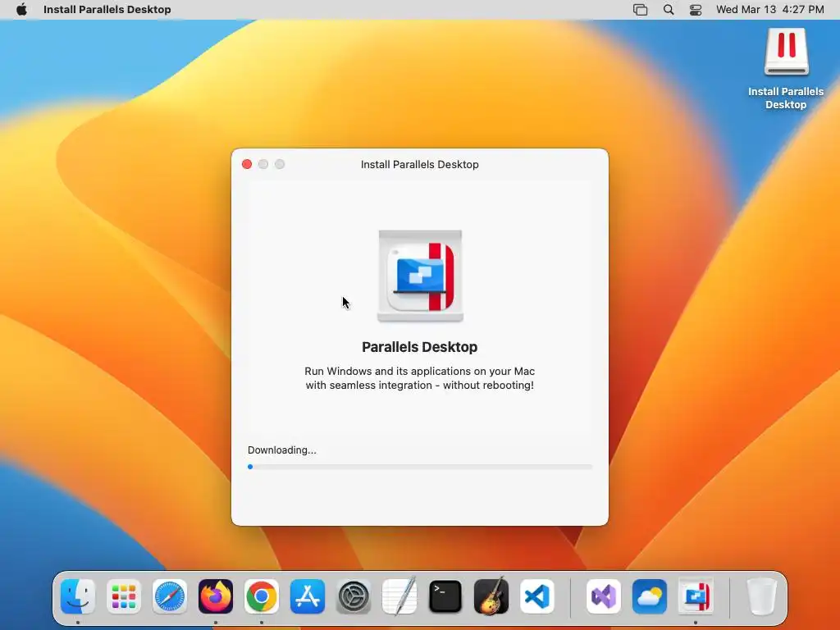This screenshot has width=840, height=630.
Task: Launch Google Chrome from the Dock
Action: (x=262, y=596)
